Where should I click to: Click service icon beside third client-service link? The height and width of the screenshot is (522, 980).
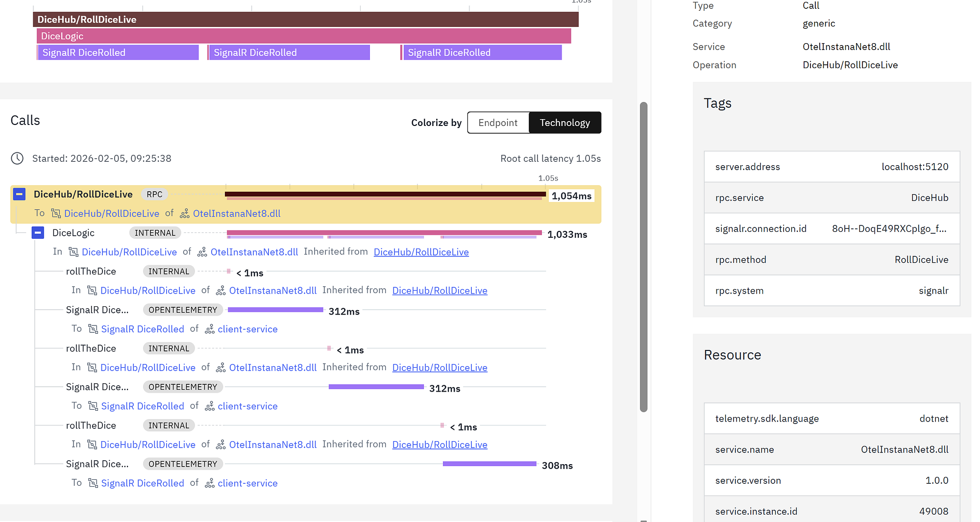(210, 483)
